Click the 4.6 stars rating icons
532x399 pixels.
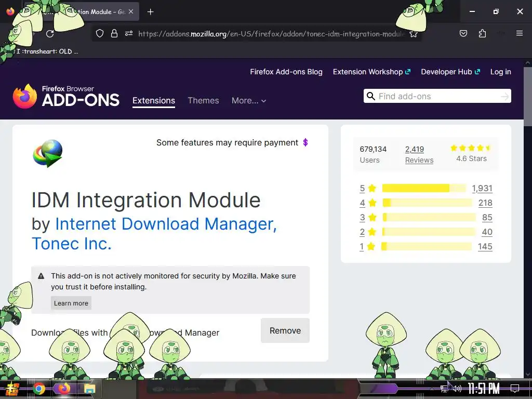tap(470, 148)
